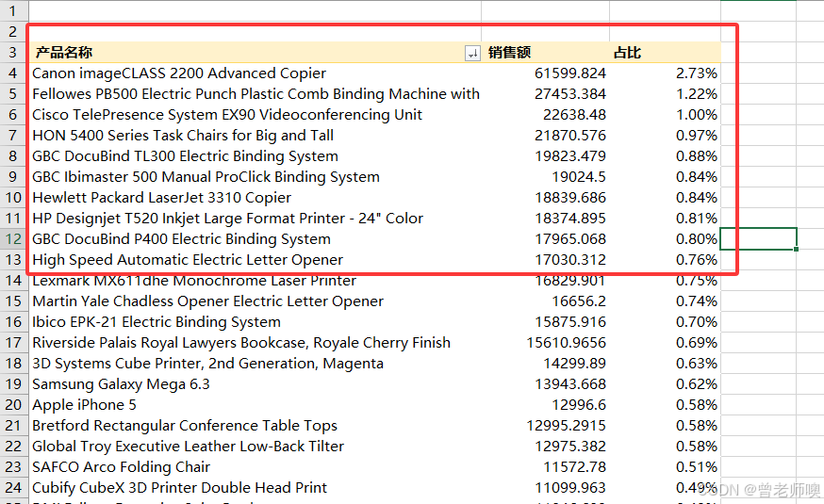This screenshot has height=504, width=824.
Task: Click the Canon imageCLASS 2200 Advanced Copier cell
Action: click(x=255, y=73)
